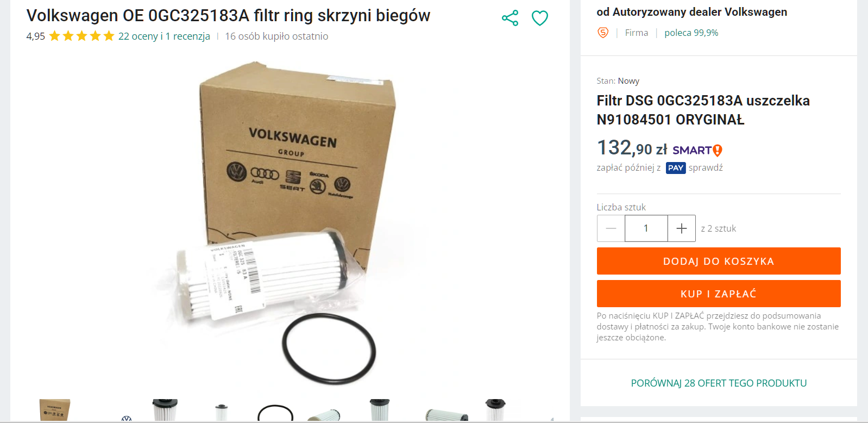Share this offer using the share icon

click(x=510, y=18)
